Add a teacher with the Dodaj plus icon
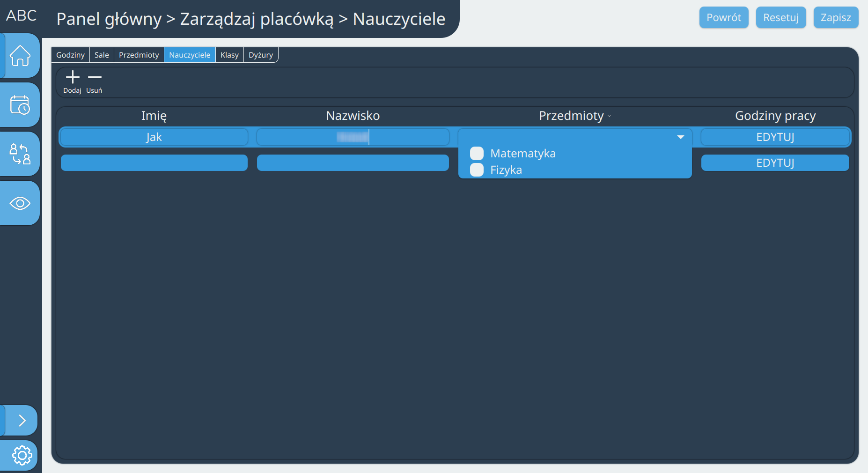 click(73, 81)
